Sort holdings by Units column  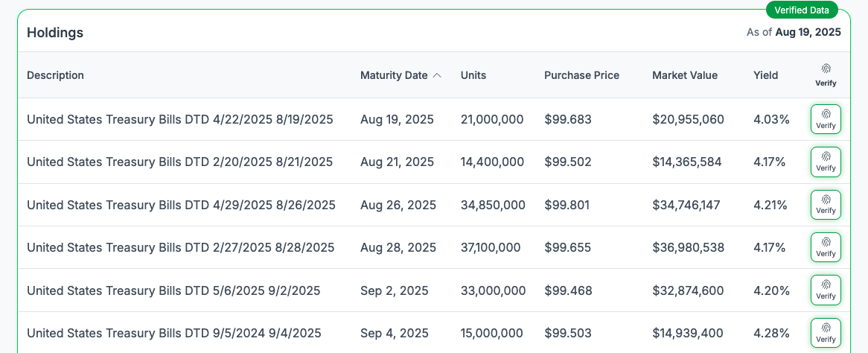(473, 75)
